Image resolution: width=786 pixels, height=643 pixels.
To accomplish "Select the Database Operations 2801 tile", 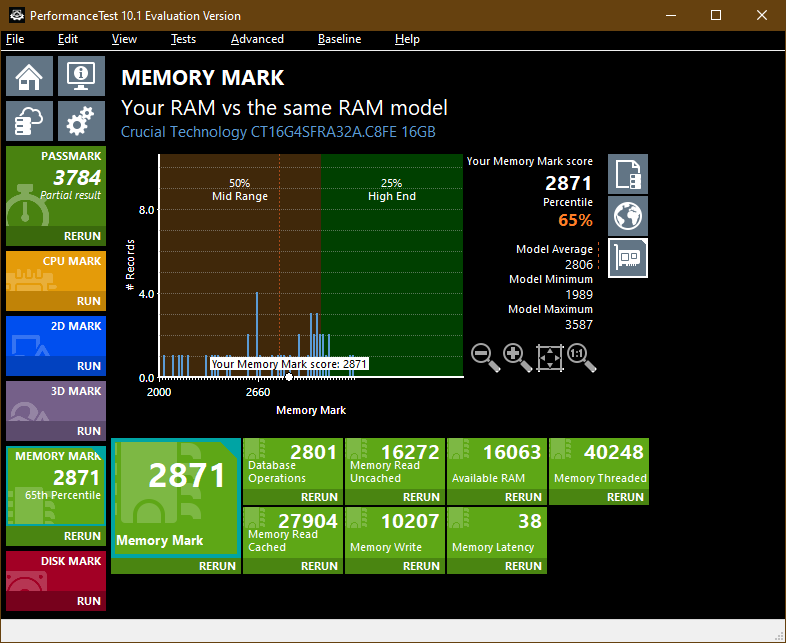I will click(293, 464).
